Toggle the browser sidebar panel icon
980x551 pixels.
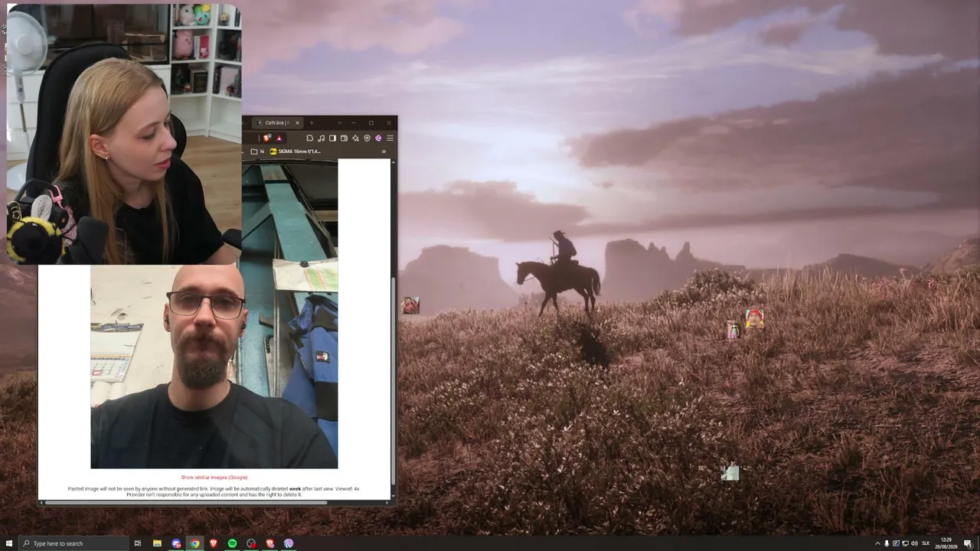(332, 139)
